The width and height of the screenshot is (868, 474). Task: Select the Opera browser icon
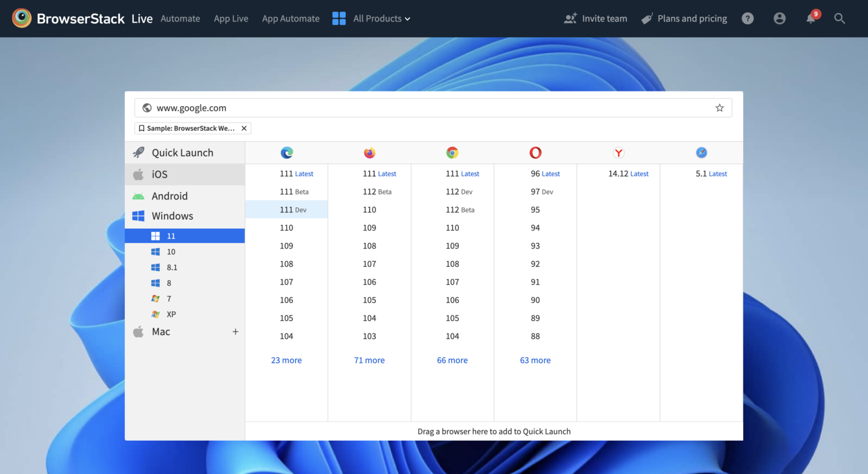pyautogui.click(x=535, y=152)
